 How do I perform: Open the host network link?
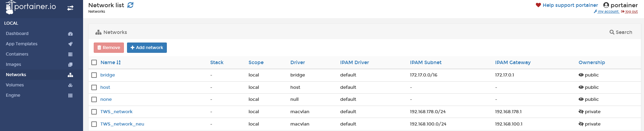[105, 87]
